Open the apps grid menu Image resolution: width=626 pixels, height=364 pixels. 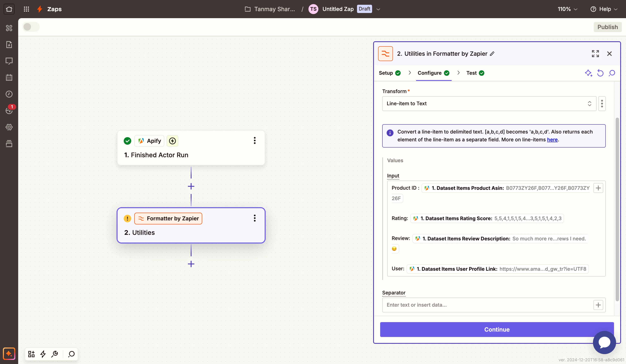point(26,9)
